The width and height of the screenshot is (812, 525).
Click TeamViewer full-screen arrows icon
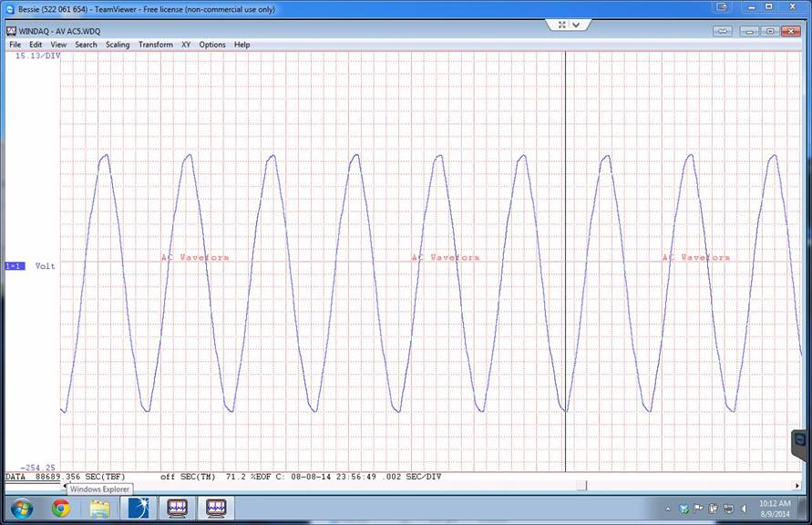tap(562, 25)
